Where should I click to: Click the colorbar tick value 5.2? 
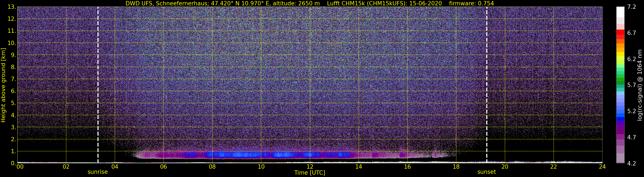coord(632,111)
